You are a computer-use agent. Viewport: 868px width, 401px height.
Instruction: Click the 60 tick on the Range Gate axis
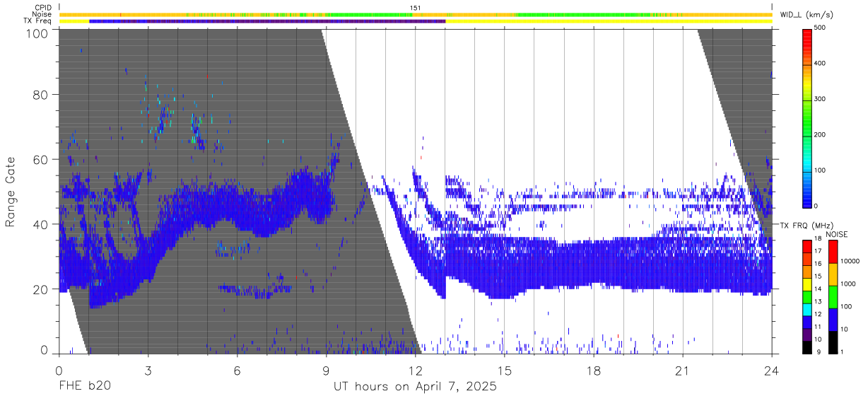click(42, 159)
